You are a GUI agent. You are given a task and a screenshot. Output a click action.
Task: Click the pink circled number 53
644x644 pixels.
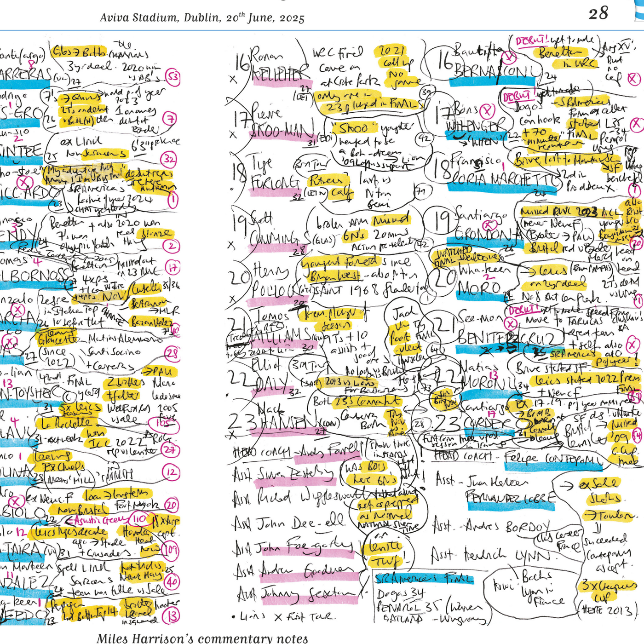coord(172,77)
